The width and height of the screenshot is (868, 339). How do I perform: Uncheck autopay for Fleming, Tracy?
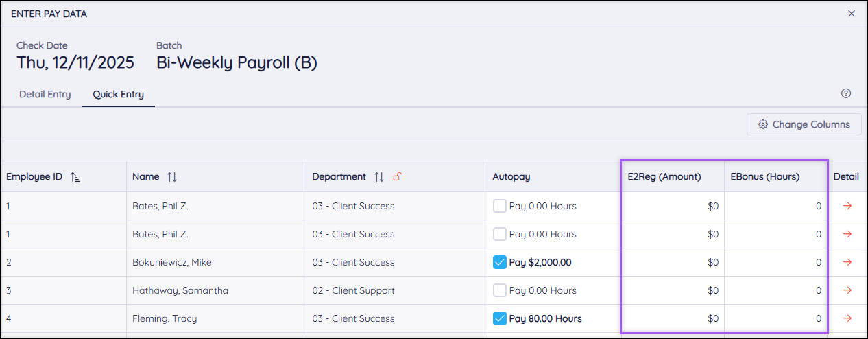(500, 318)
